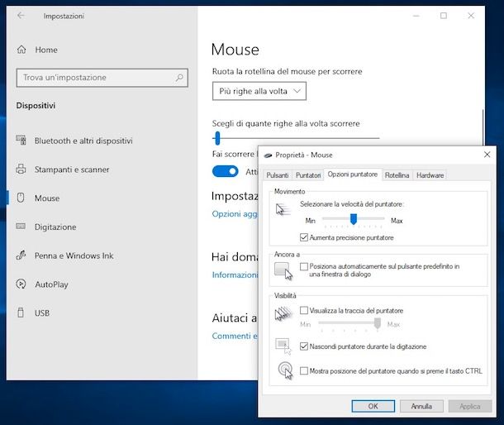Image resolution: width=504 pixels, height=425 pixels.
Task: Check Mostra posizione del puntatore with CTRL
Action: coord(305,371)
